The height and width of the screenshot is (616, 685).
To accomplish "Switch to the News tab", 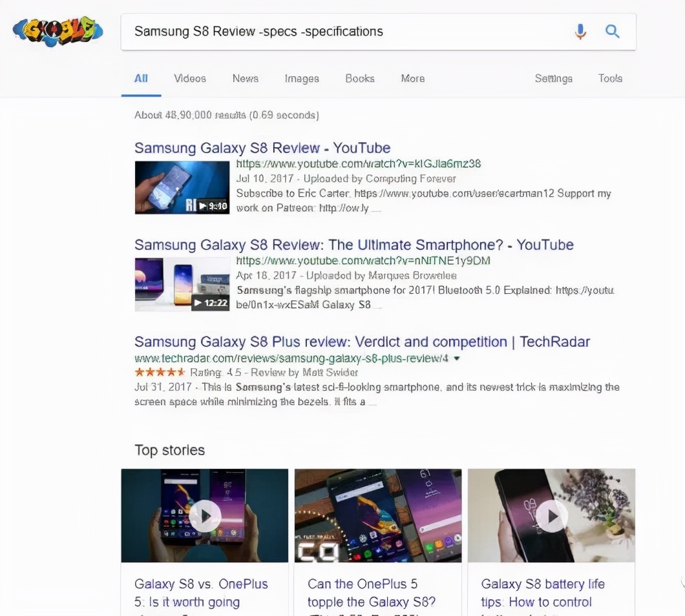I will (246, 79).
